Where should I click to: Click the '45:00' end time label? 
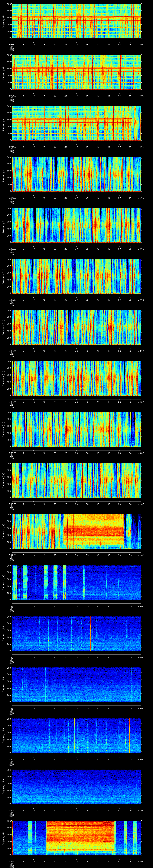[141, 708]
